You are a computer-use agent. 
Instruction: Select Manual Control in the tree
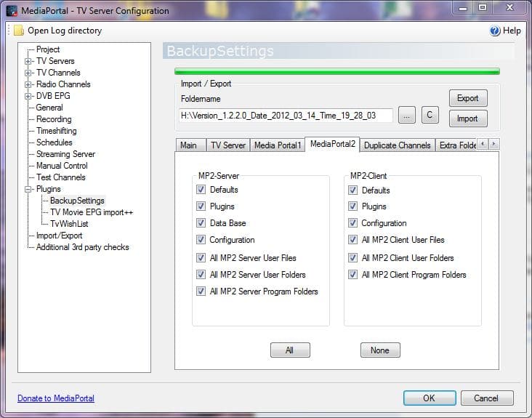62,166
